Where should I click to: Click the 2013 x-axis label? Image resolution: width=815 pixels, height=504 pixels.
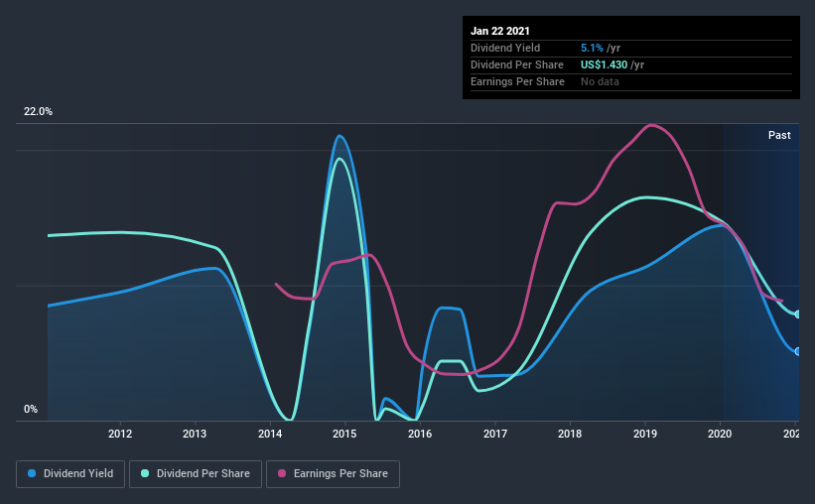[x=195, y=434]
